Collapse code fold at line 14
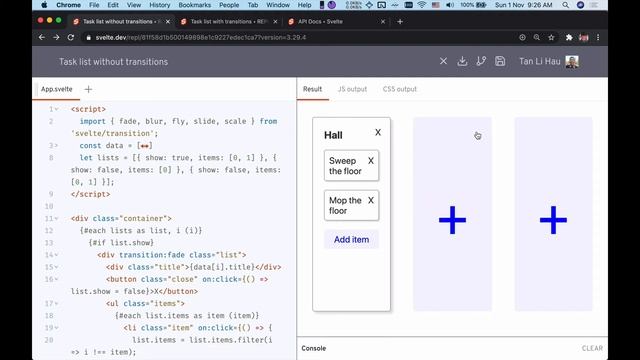The height and width of the screenshot is (360, 640). coord(57,255)
